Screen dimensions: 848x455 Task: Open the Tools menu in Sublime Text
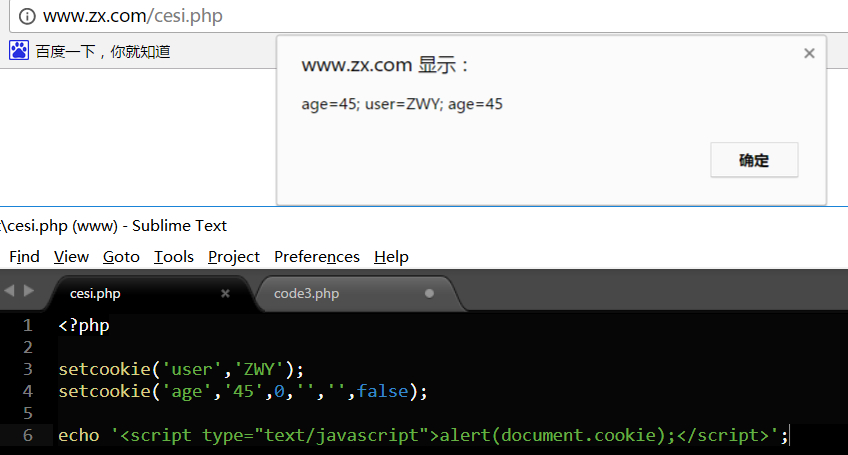[174, 256]
